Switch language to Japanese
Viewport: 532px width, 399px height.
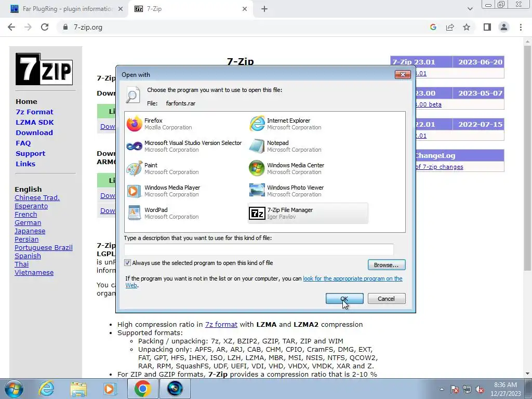click(x=30, y=231)
